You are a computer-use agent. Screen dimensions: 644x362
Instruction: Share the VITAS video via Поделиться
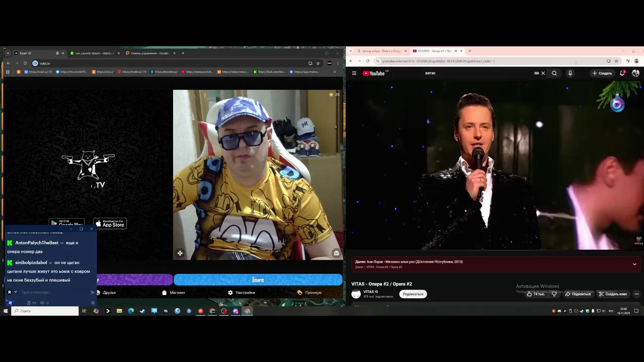pyautogui.click(x=578, y=294)
